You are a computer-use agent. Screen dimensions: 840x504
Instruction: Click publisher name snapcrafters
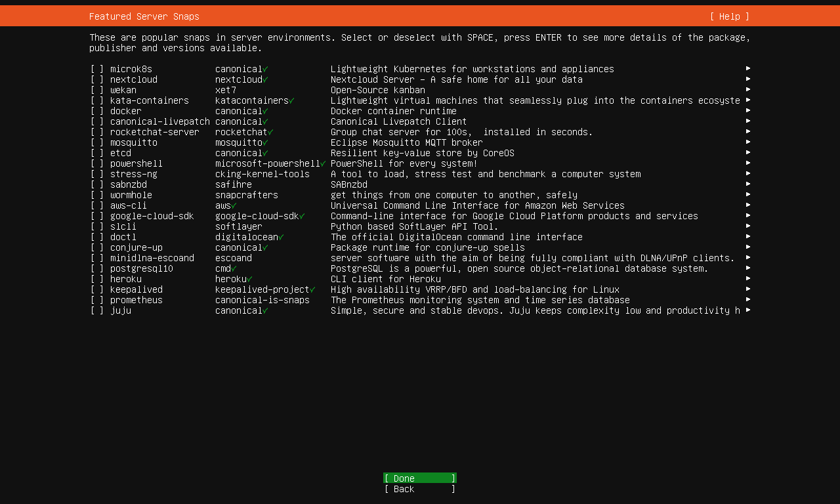(x=247, y=195)
